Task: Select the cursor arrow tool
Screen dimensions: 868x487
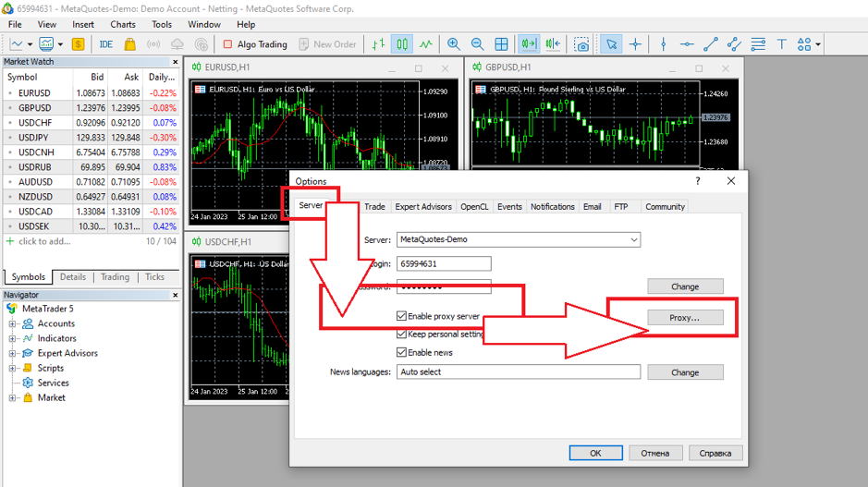Action: coord(612,44)
